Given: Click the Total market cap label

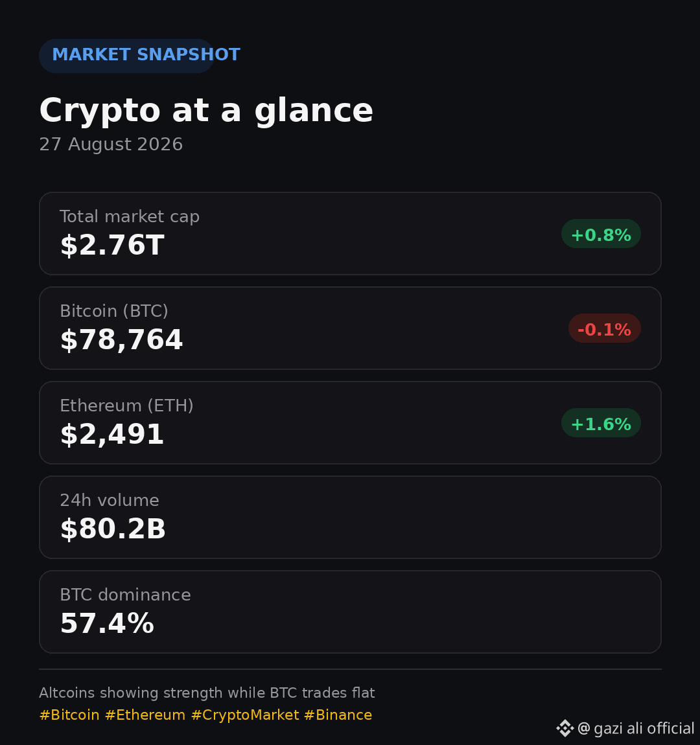Looking at the screenshot, I should [x=129, y=216].
